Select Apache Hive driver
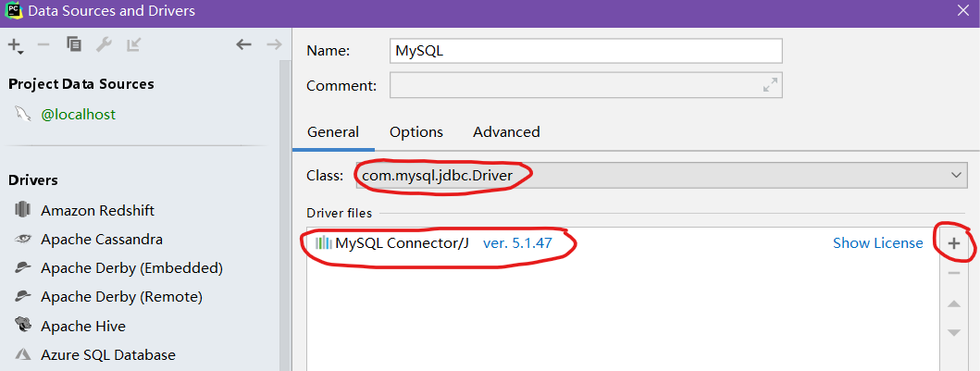This screenshot has height=371, width=980. (83, 326)
